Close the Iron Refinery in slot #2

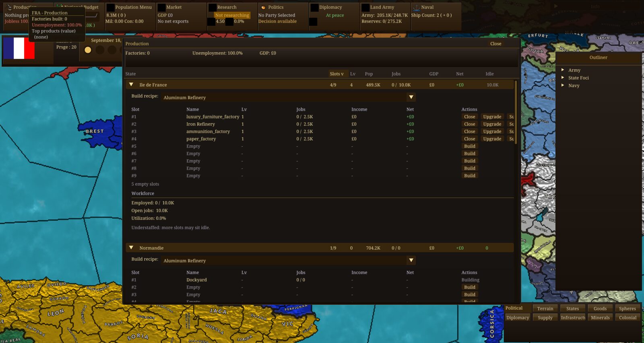(469, 124)
